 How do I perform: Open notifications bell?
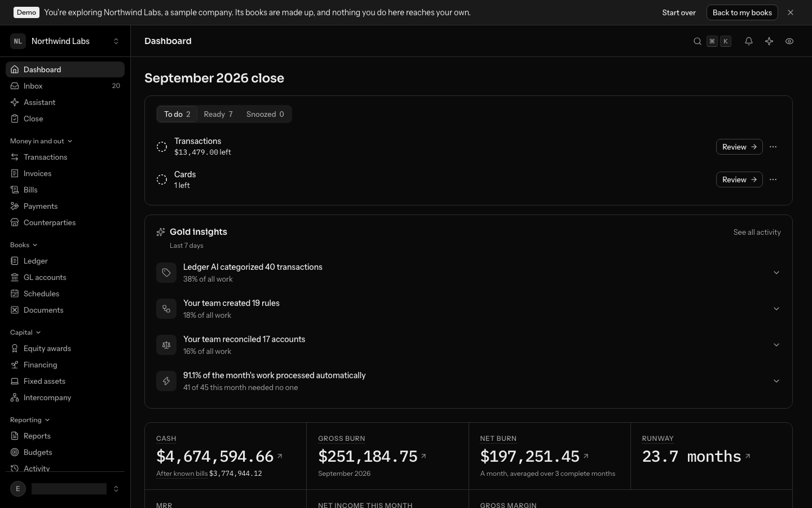[749, 41]
